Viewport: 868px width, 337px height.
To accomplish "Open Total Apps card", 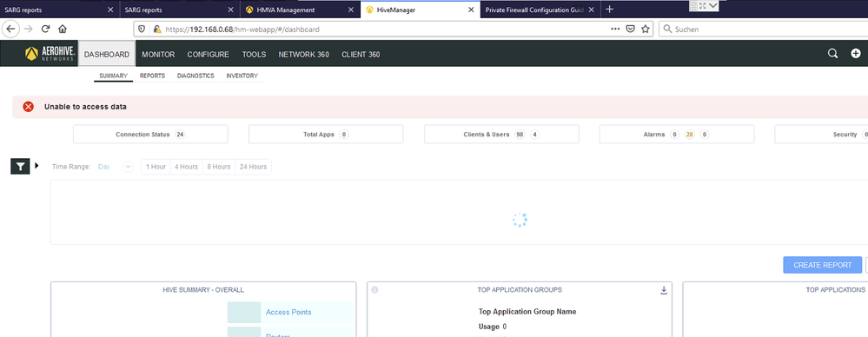I will [326, 135].
